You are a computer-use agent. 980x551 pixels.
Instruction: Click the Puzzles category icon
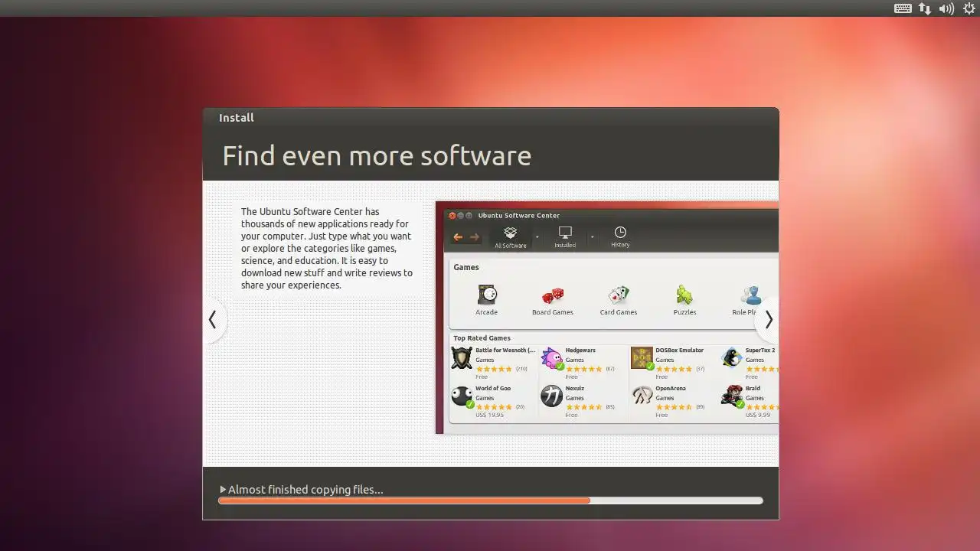click(684, 295)
